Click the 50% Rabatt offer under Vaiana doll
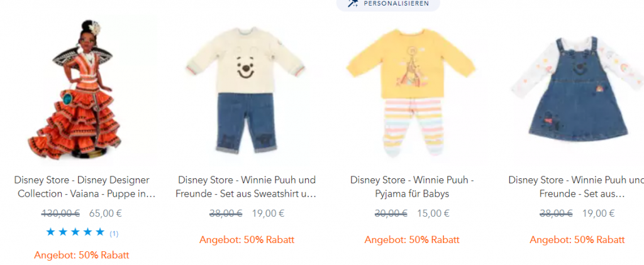The height and width of the screenshot is (265, 644). 82,255
